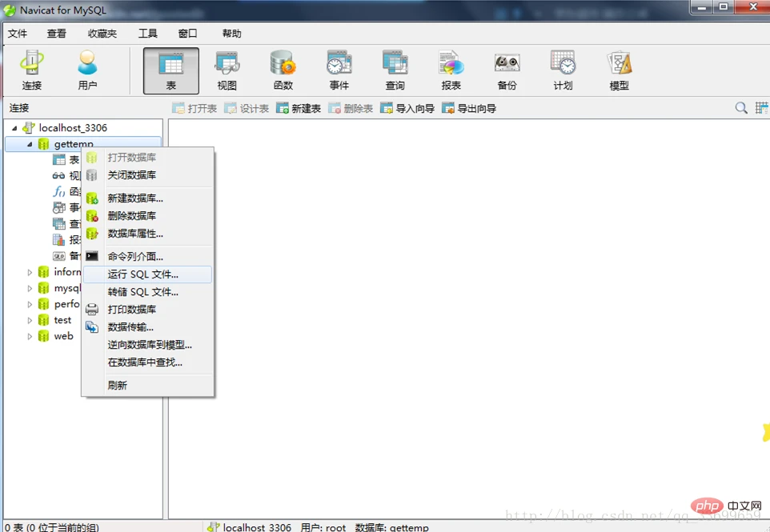
Task: Click the localhost_3306 connection icon
Action: 29,128
